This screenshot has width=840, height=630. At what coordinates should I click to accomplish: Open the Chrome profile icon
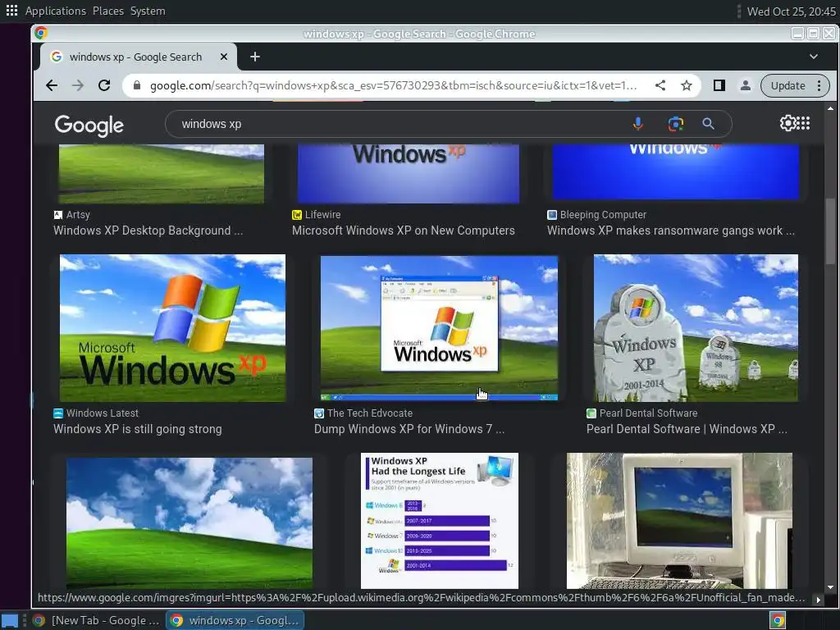point(745,85)
